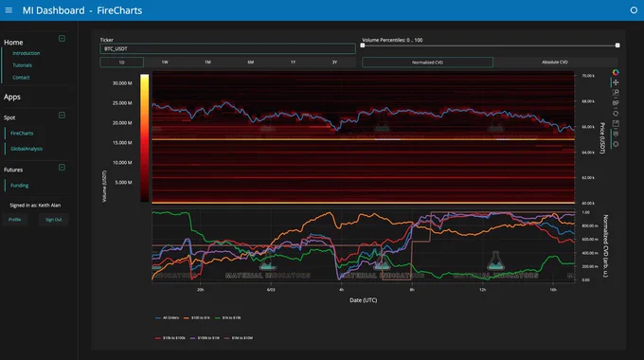This screenshot has height=360, width=644.
Task: Open the Tutorials link
Action: (x=22, y=65)
